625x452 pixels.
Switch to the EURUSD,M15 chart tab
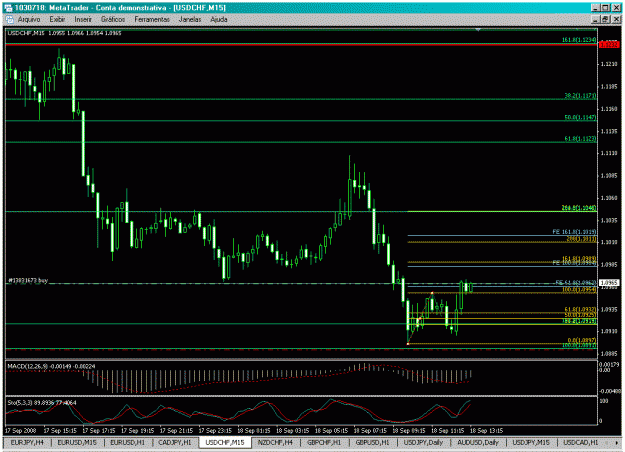(x=77, y=442)
